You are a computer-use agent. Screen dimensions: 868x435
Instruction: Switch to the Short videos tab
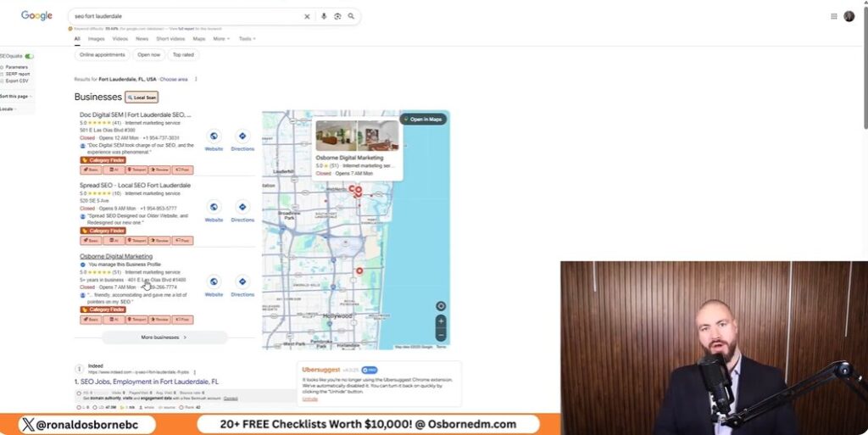170,39
